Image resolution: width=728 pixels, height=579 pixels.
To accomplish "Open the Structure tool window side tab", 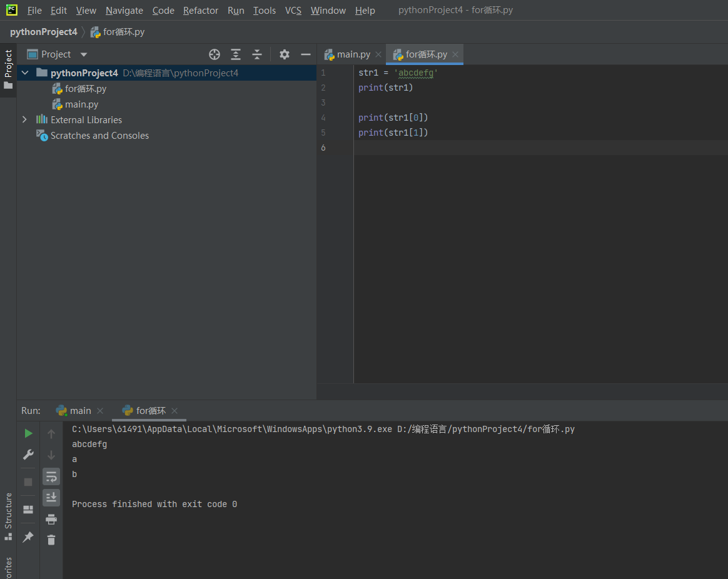I will pos(8,516).
